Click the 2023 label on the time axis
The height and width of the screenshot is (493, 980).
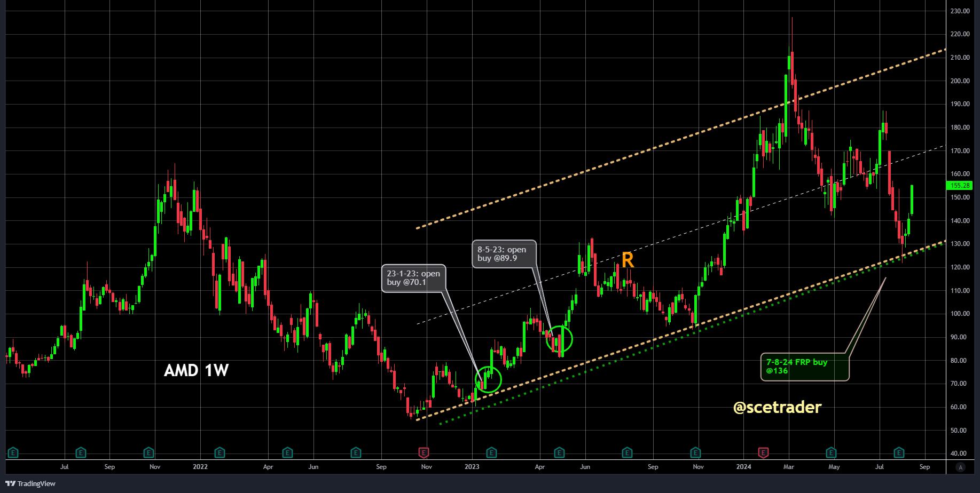pos(472,467)
